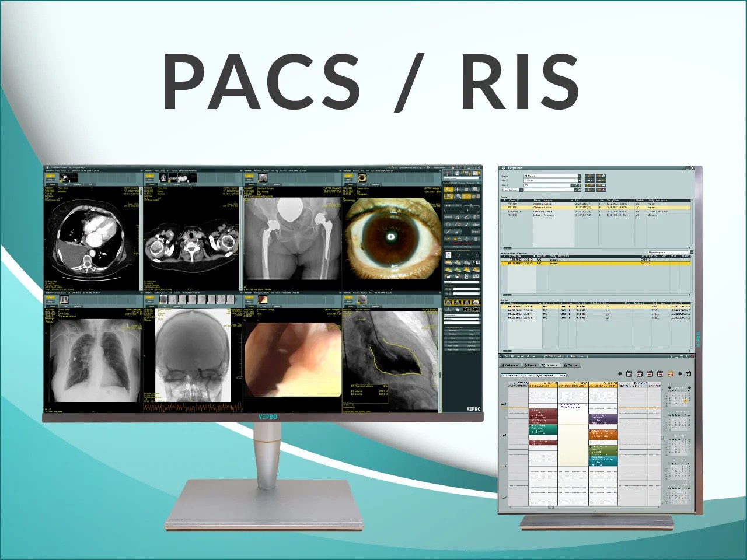Click the trash delete icon in the viewer toolbar
747x560 pixels.
pyautogui.click(x=476, y=239)
